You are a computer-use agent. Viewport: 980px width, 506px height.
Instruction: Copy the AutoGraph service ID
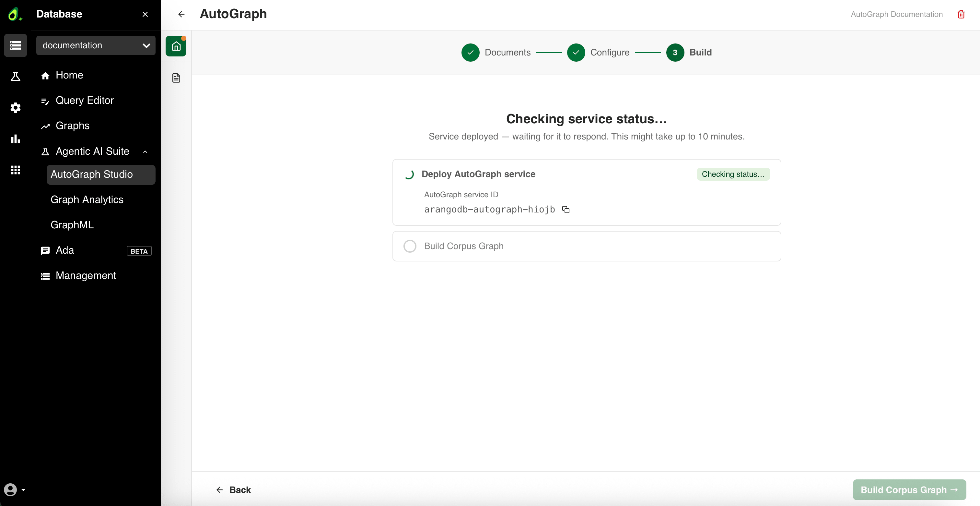click(566, 210)
